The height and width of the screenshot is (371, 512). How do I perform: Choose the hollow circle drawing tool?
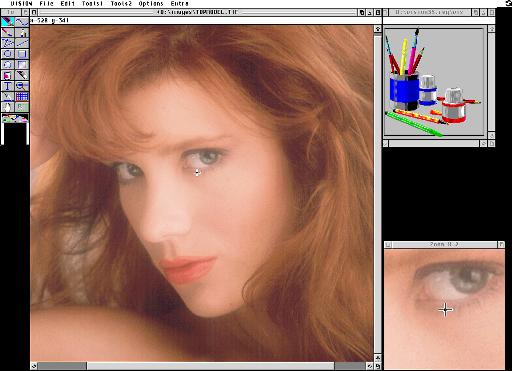coord(7,54)
